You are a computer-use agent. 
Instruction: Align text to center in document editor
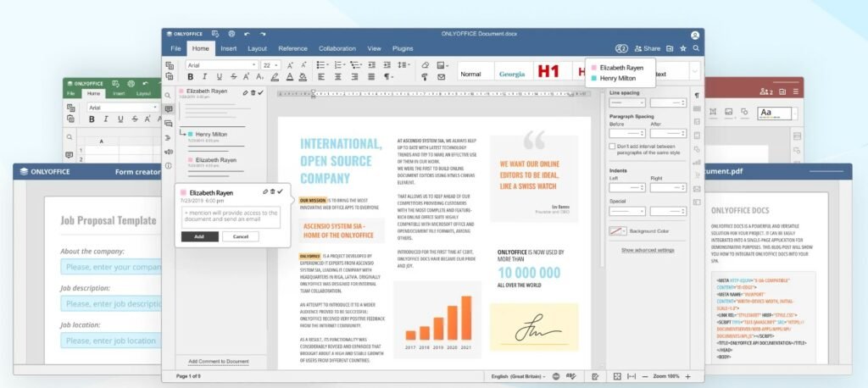(x=337, y=77)
